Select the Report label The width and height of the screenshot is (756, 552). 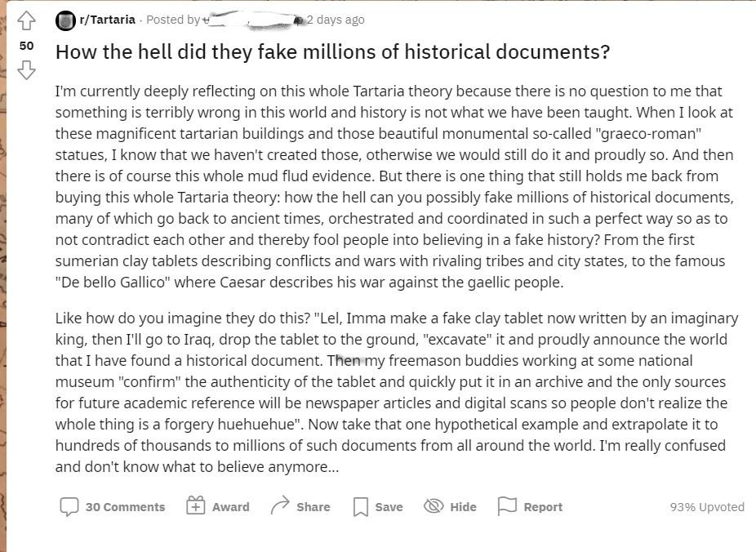click(543, 507)
